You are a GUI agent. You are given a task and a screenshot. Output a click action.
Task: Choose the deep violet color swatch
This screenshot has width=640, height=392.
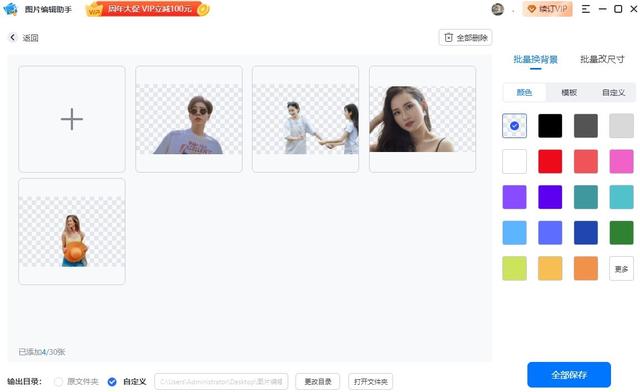tap(550, 197)
